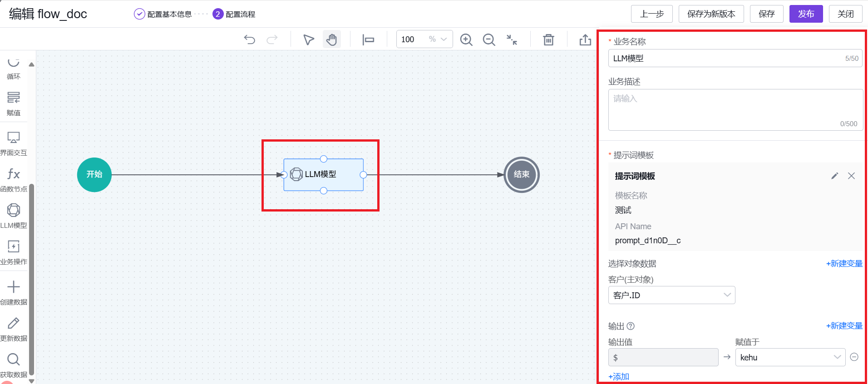Screen dimensions: 868x384
Task: Zoom in on the canvas
Action: point(466,39)
